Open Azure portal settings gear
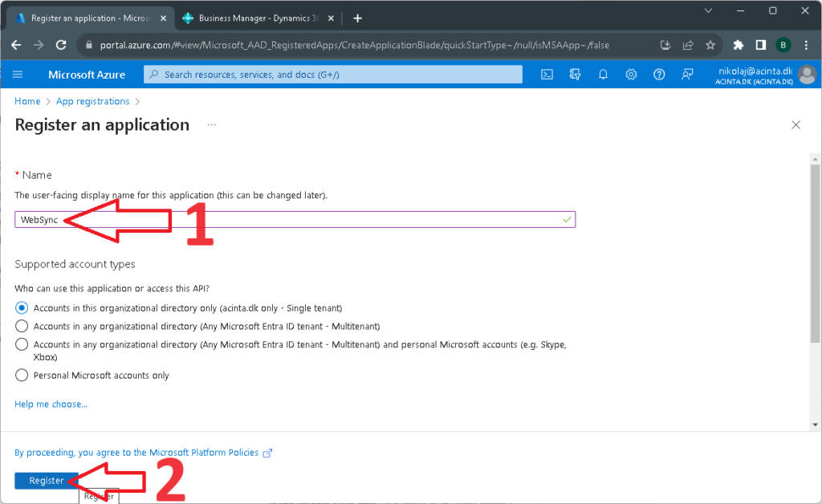 631,75
